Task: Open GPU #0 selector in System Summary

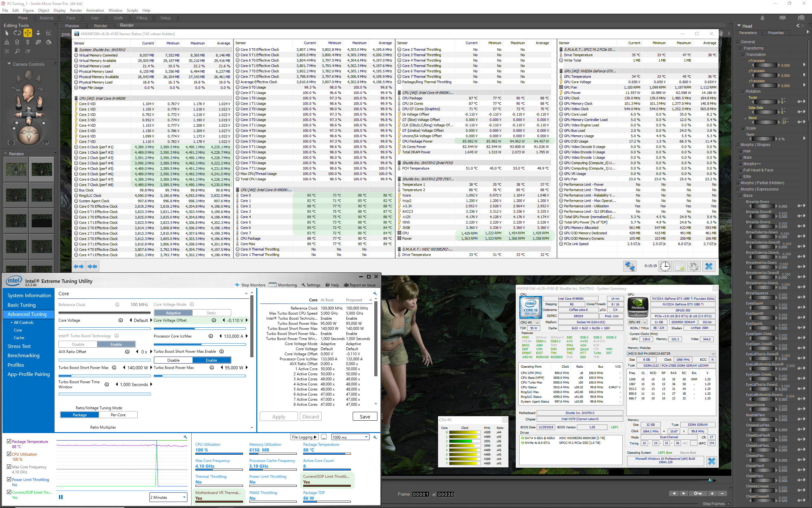Action: (638, 322)
